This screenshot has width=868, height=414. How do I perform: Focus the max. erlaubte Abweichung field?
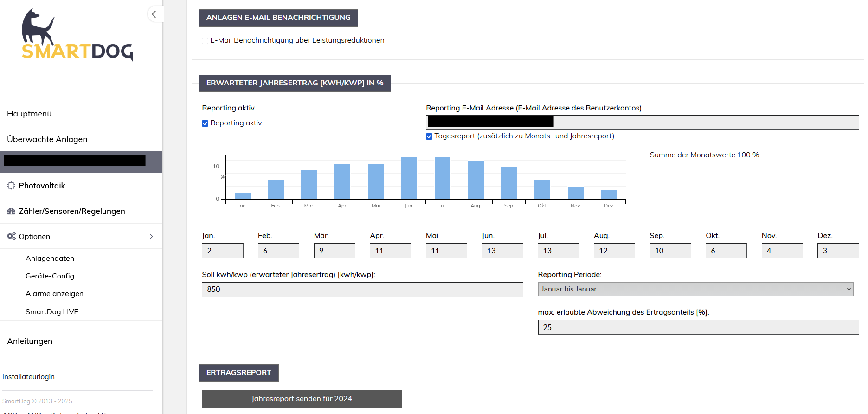698,327
